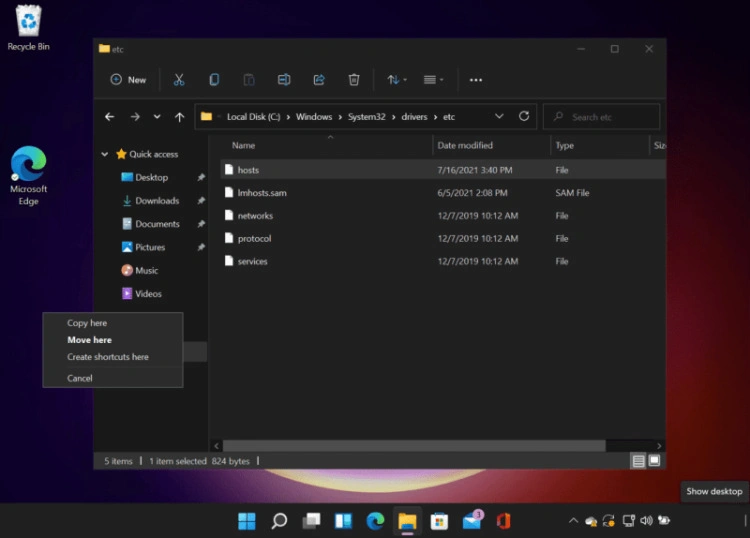Select the networks file
The width and height of the screenshot is (750, 538).
pos(443,216)
